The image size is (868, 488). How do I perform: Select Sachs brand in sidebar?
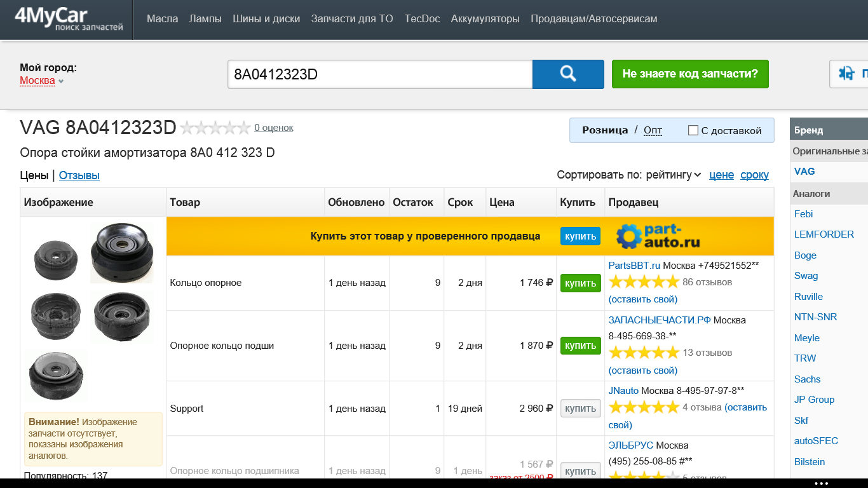coord(808,379)
